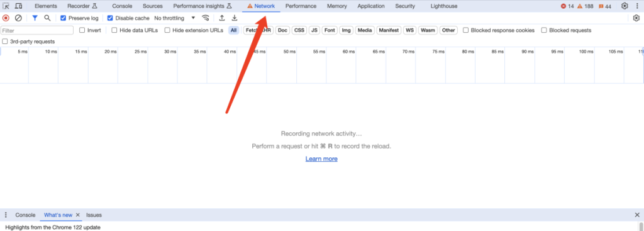This screenshot has width=644, height=231.
Task: Click the 50 ms timeline overview marker
Action: 289,52
